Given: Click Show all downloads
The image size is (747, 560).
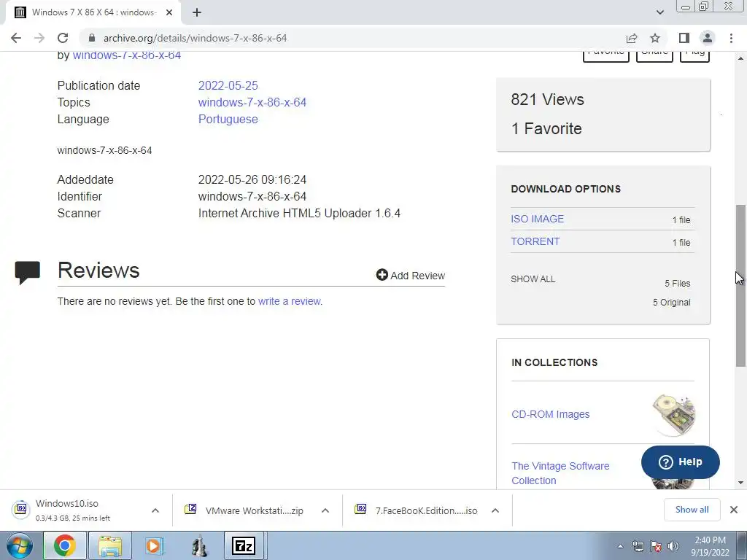Looking at the screenshot, I should [692, 510].
